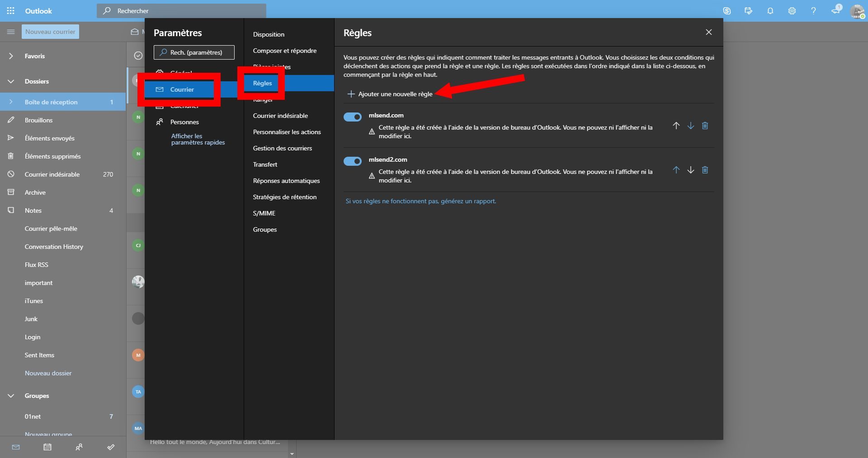Open Réponses automatiques settings
This screenshot has width=868, height=458.
(x=286, y=181)
